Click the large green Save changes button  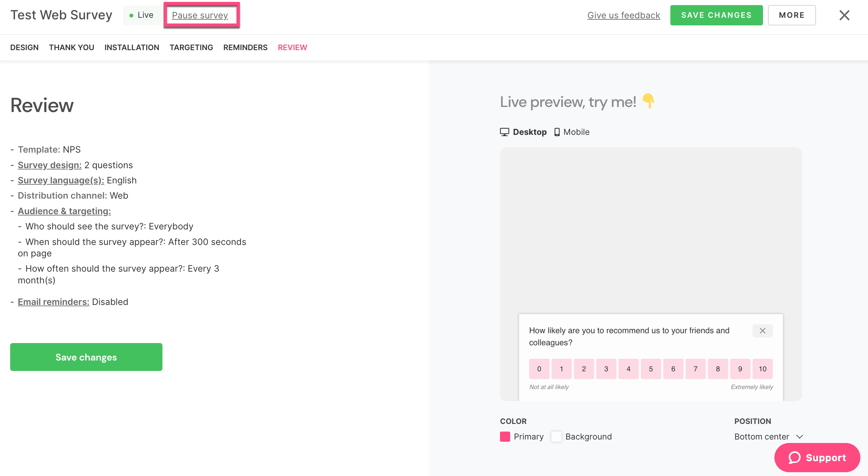coord(86,357)
